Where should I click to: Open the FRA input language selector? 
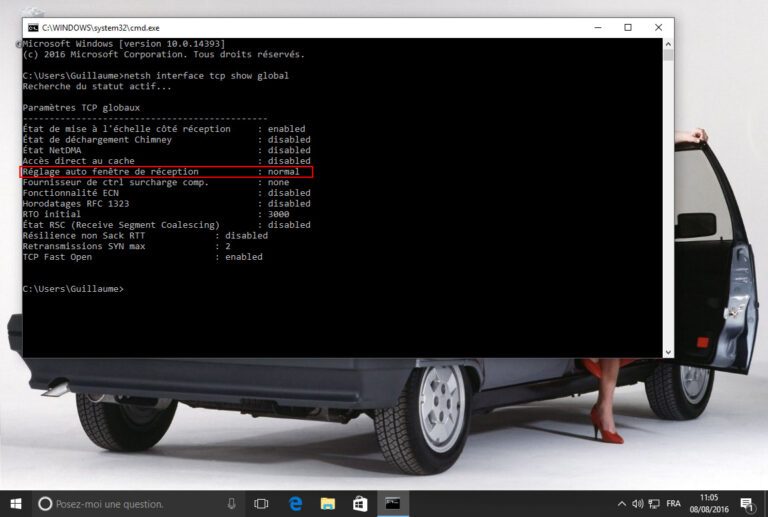point(675,504)
